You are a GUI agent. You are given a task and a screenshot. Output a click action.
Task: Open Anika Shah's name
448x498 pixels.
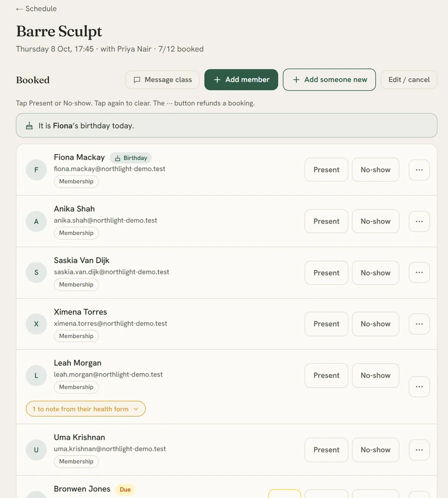pyautogui.click(x=74, y=209)
